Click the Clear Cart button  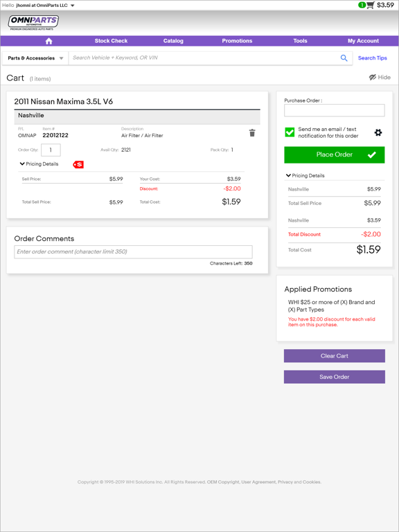(334, 356)
